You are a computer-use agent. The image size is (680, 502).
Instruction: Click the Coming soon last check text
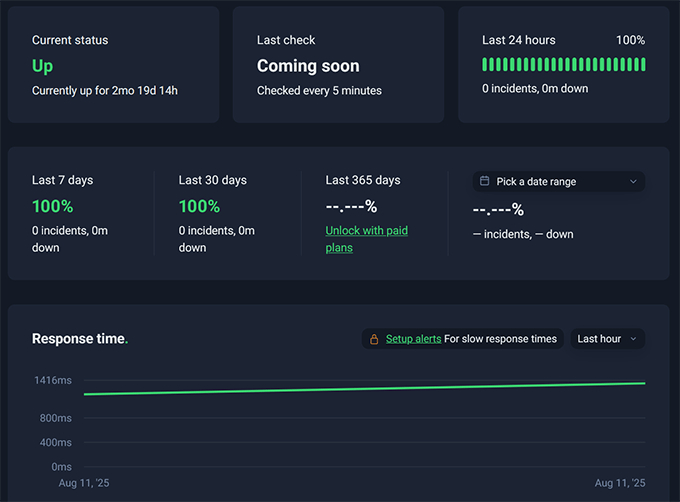tap(308, 66)
